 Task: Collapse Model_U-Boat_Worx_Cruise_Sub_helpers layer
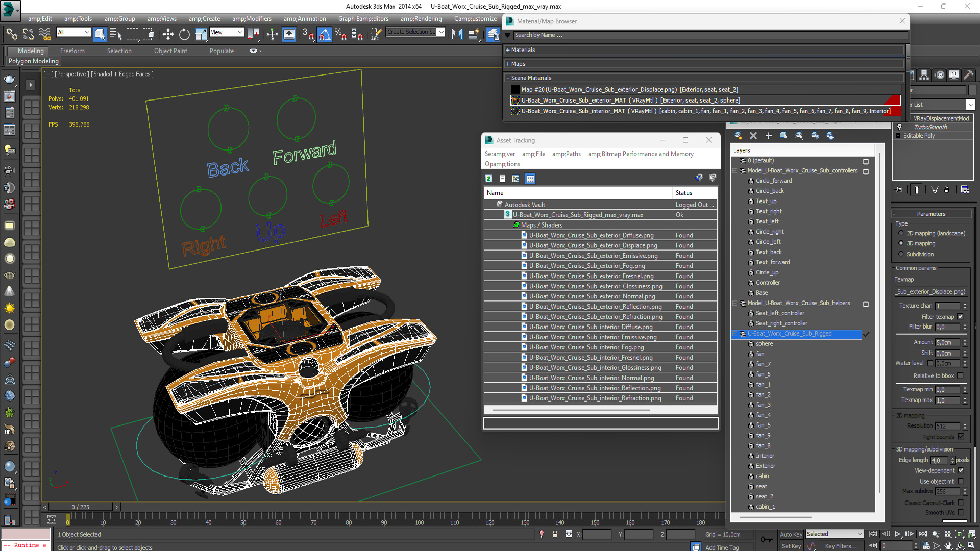click(735, 303)
